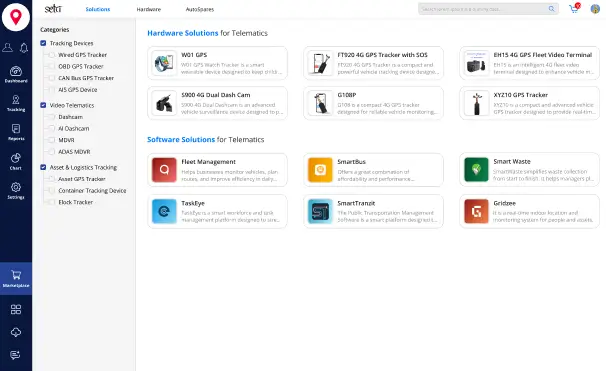Uncheck Tracking Devices category checkbox
The height and width of the screenshot is (371, 606).
pos(43,43)
